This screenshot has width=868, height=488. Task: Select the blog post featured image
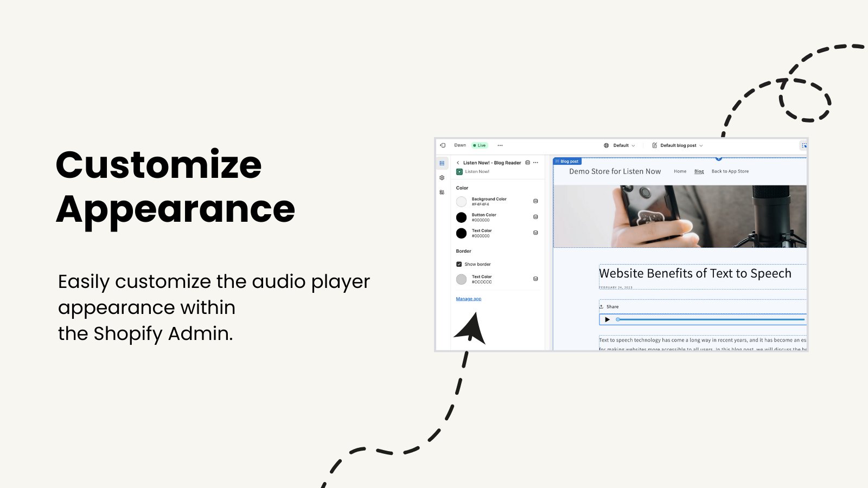click(x=680, y=216)
